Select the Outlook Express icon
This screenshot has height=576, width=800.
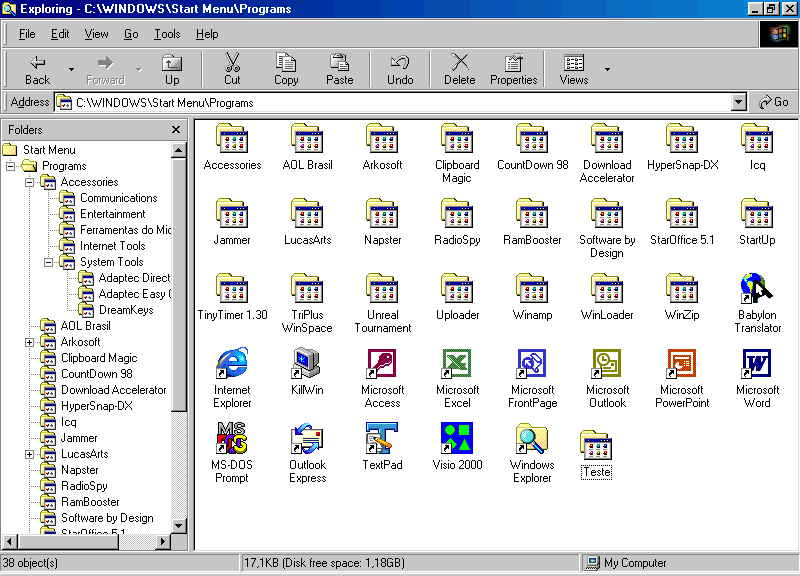(x=307, y=439)
